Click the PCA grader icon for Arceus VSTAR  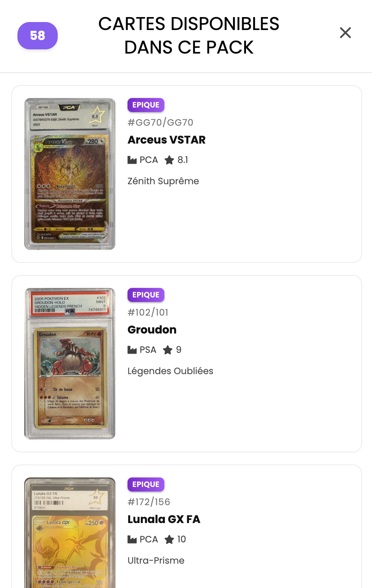pyautogui.click(x=132, y=160)
